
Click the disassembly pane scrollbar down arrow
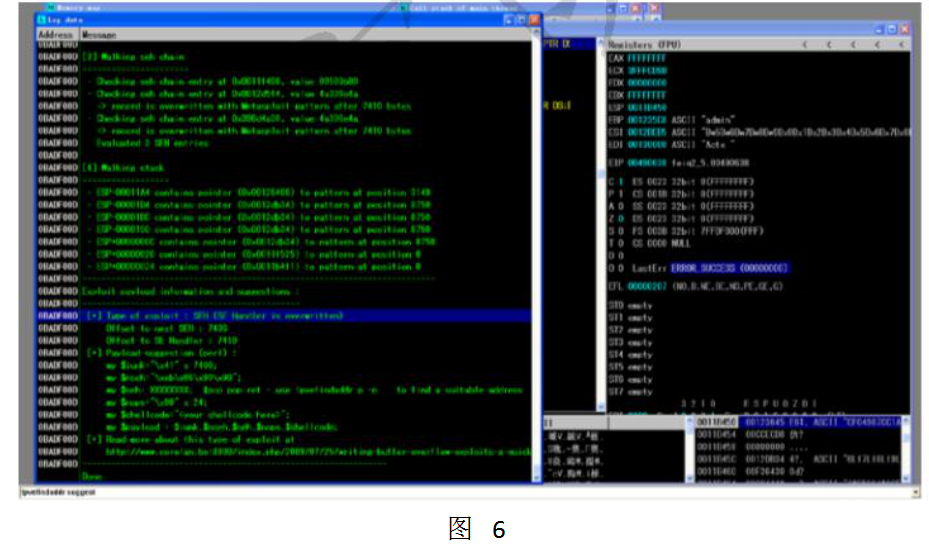(601, 407)
